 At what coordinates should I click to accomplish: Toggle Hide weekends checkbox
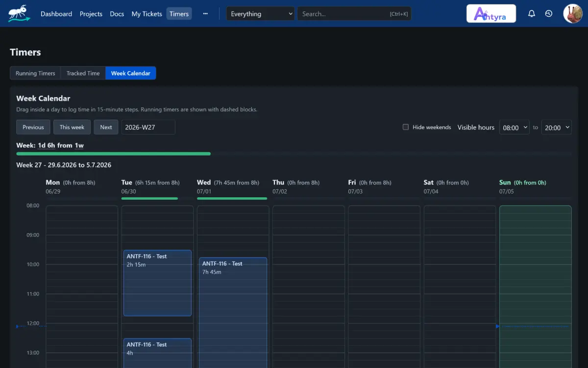tap(406, 127)
